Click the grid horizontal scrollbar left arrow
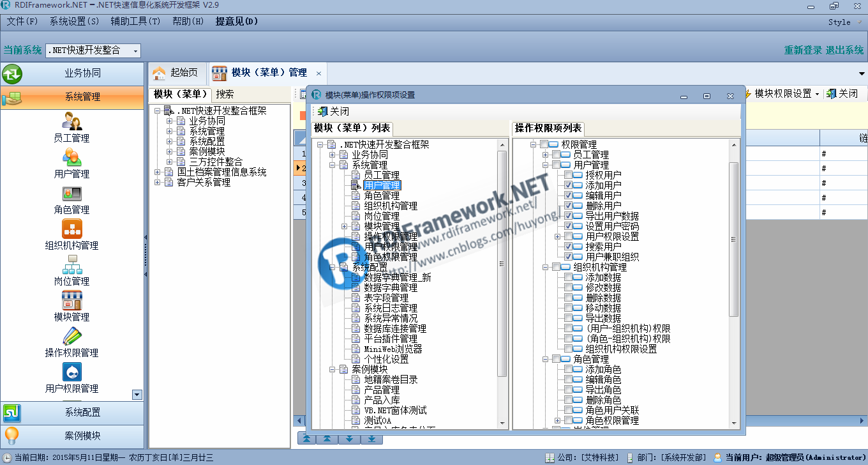Image resolution: width=868 pixels, height=465 pixels. [298, 421]
